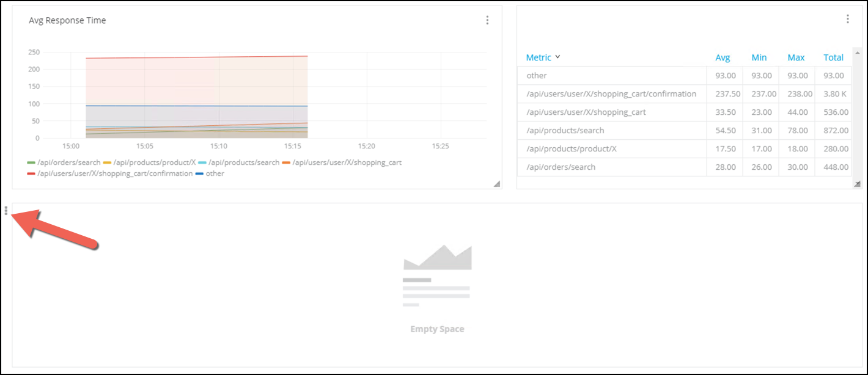Click the red legend color swatch for confirmation
868x375 pixels.
pos(31,174)
